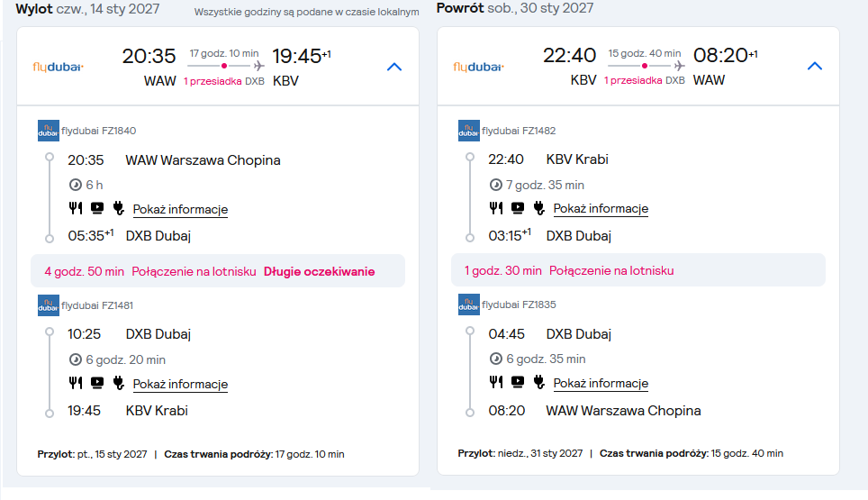
Task: Open 'Pokaż informacje' for flight FZ1481
Action: click(x=180, y=384)
